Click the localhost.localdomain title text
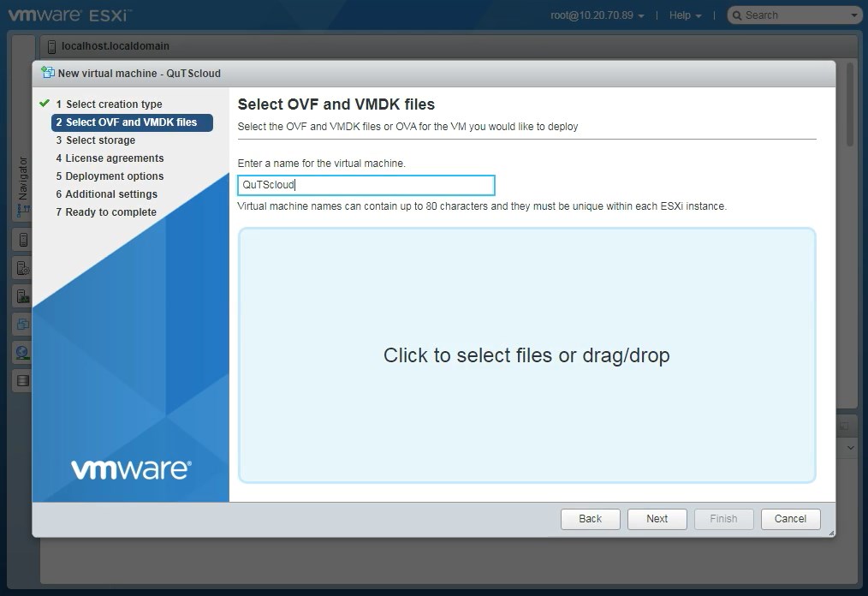The height and width of the screenshot is (596, 868). point(116,46)
